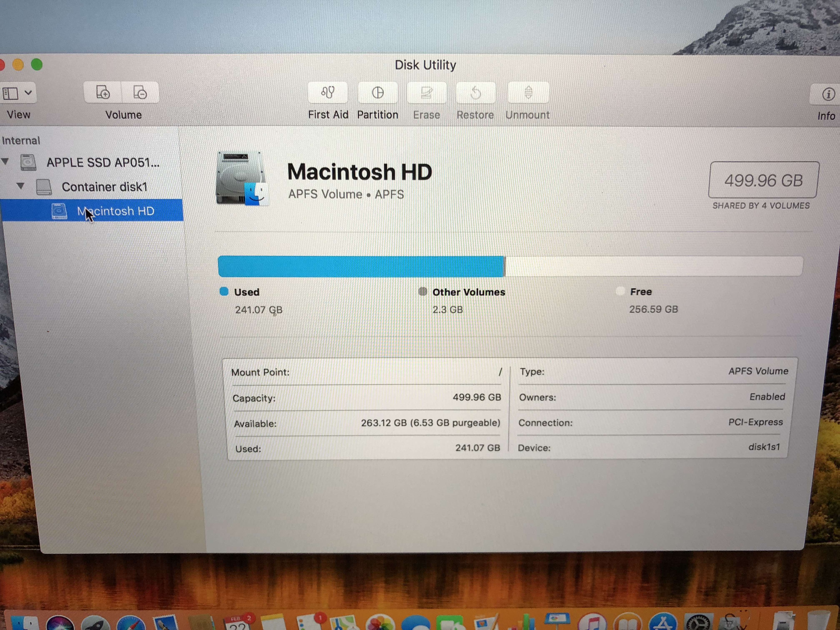Open the Partition tool

(377, 92)
